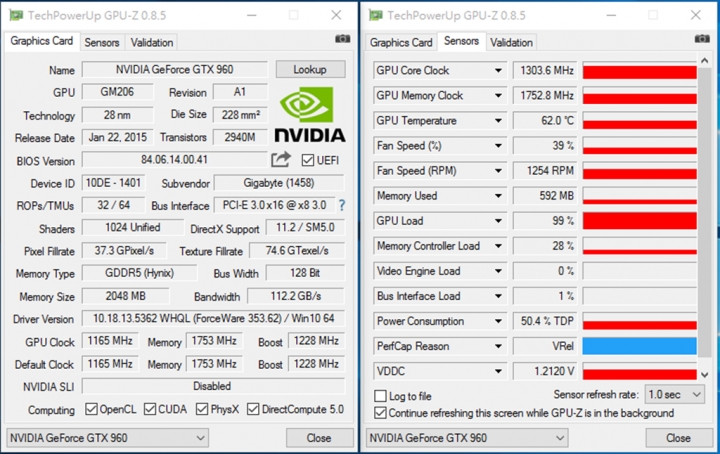Click the Bus Interface question mark icon
This screenshot has width=720, height=454.
point(342,205)
